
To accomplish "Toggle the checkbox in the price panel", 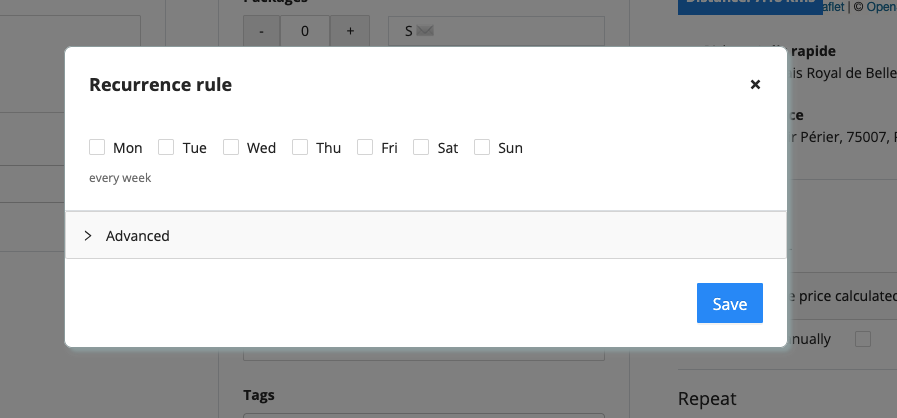I will (x=863, y=339).
